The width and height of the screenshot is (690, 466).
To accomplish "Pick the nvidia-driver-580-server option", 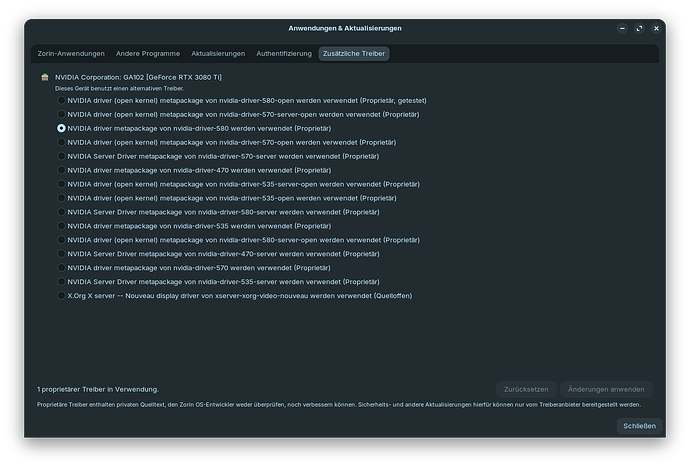I will coord(62,212).
